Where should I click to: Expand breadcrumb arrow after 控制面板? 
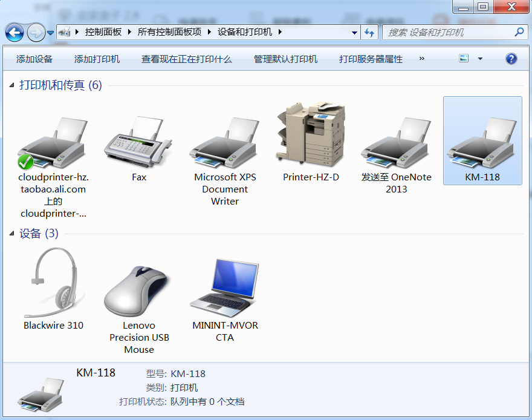tap(129, 32)
